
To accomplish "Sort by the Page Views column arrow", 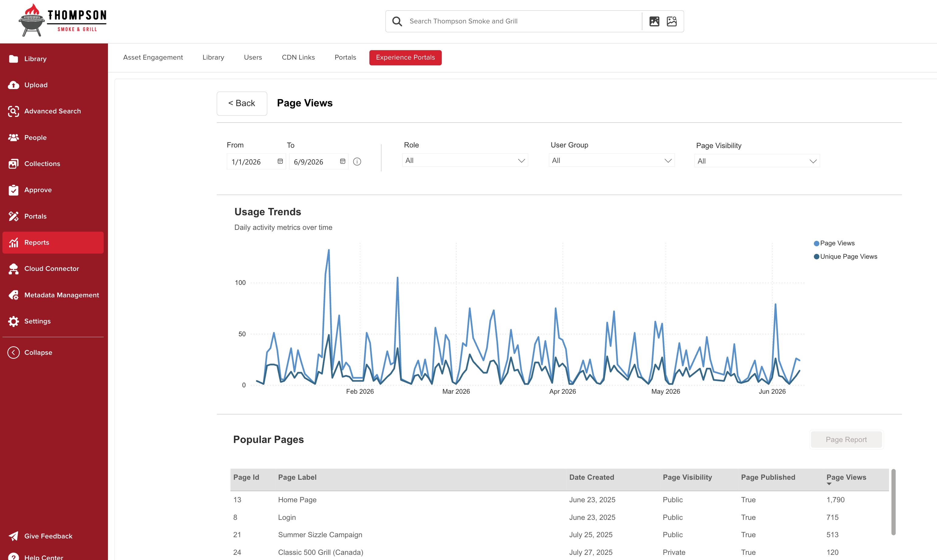I will (x=829, y=484).
